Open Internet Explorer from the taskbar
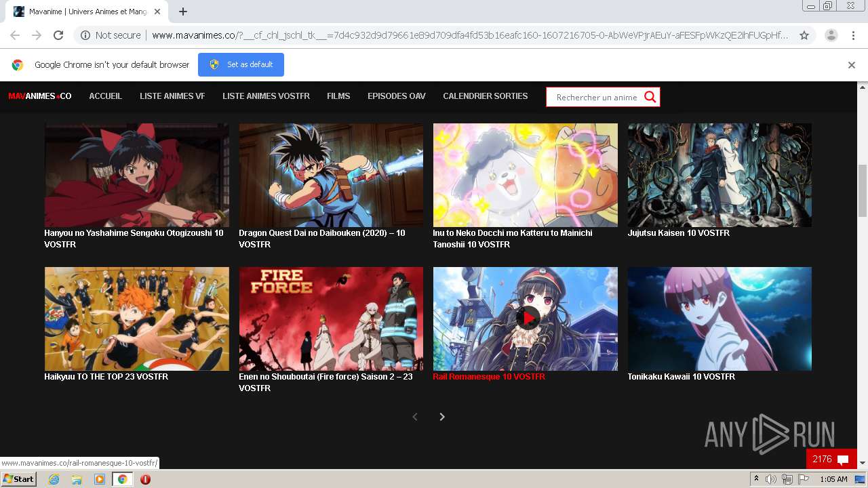This screenshot has width=868, height=488. 54,479
